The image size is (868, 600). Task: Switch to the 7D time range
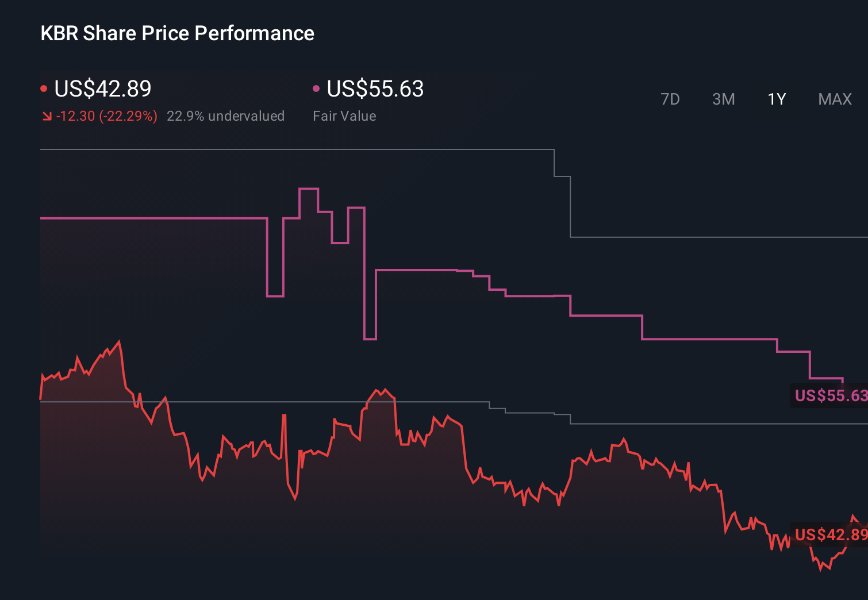[670, 99]
